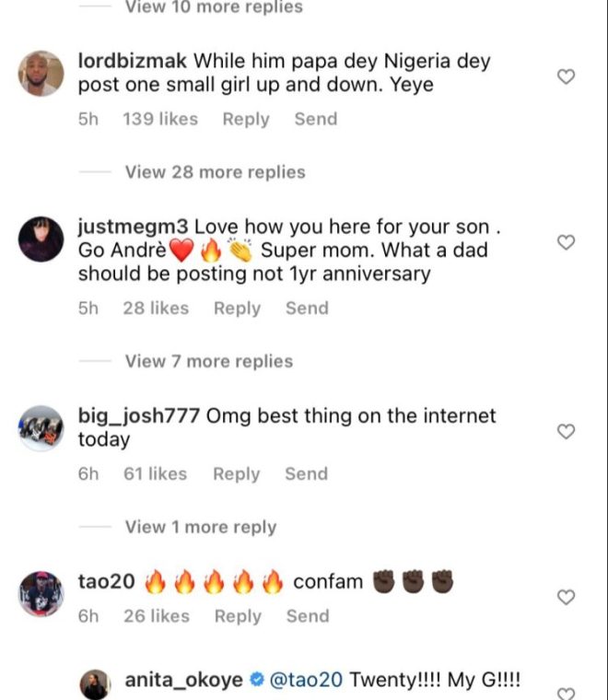
Task: Open the @tao20 mention link
Action: (x=305, y=681)
